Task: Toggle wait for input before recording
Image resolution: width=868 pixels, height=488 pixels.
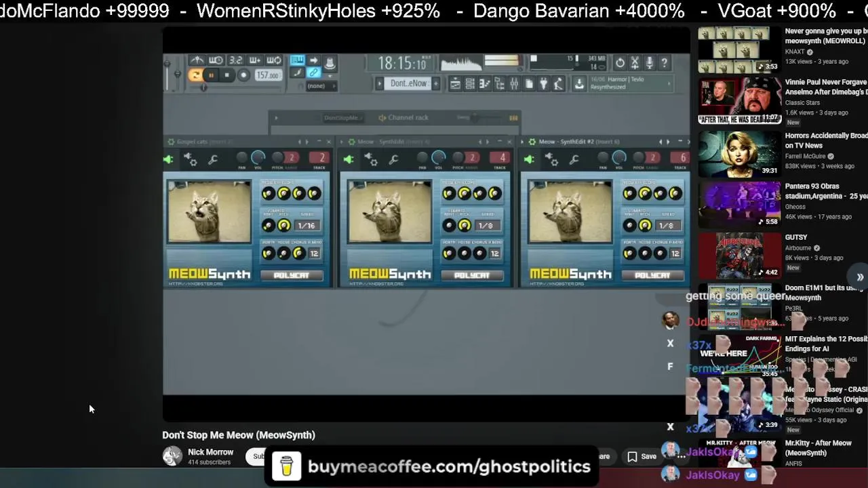Action: click(x=216, y=61)
